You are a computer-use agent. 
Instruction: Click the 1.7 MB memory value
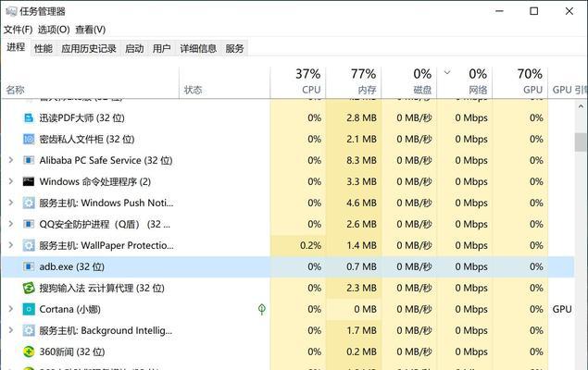point(361,330)
